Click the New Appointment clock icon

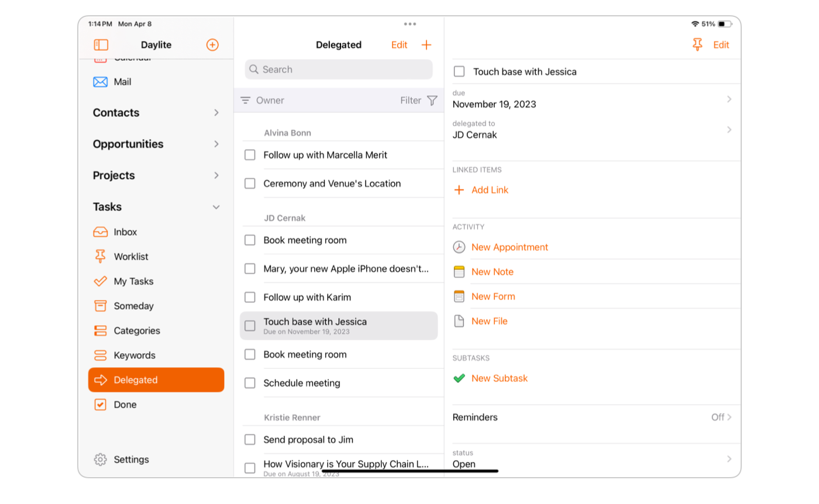459,247
